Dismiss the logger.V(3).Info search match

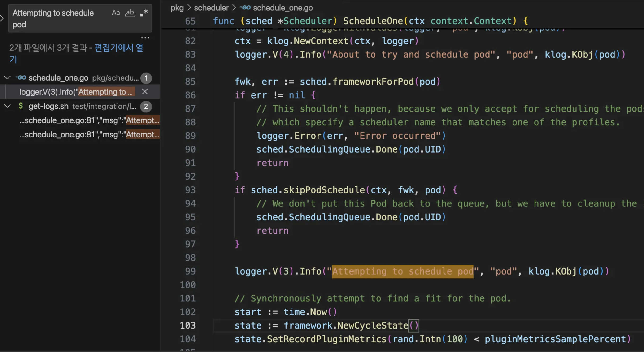[x=145, y=92]
